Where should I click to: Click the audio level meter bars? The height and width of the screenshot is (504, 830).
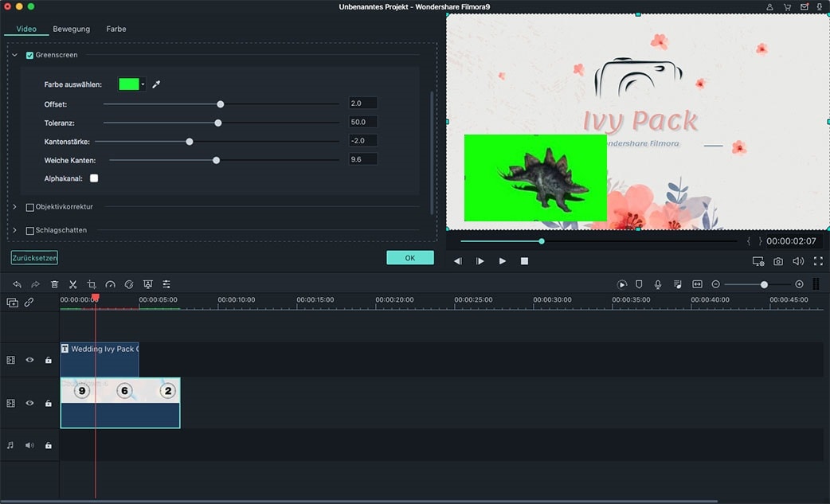click(x=816, y=284)
